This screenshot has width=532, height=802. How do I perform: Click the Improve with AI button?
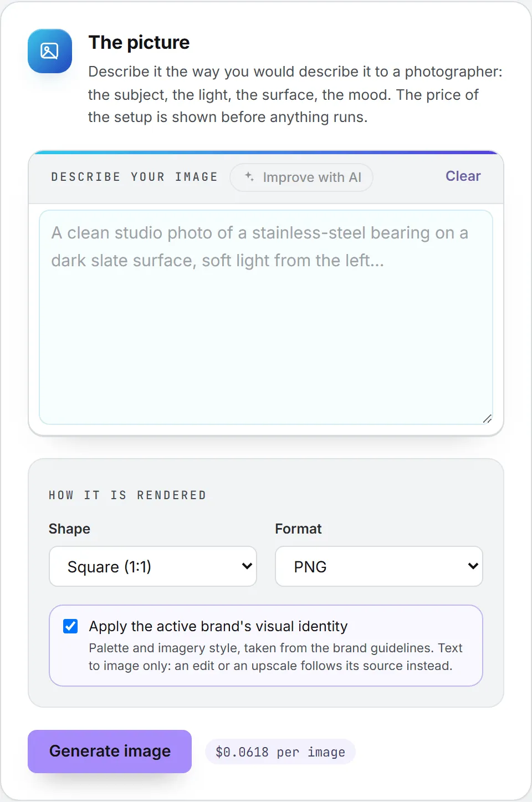tap(301, 177)
